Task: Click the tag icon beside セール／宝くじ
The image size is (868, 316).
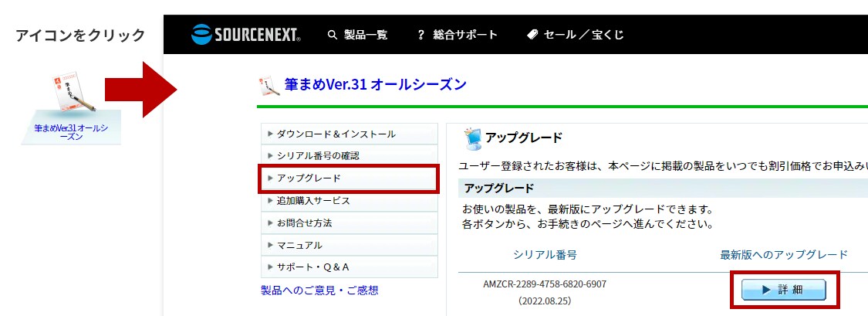Action: [532, 34]
